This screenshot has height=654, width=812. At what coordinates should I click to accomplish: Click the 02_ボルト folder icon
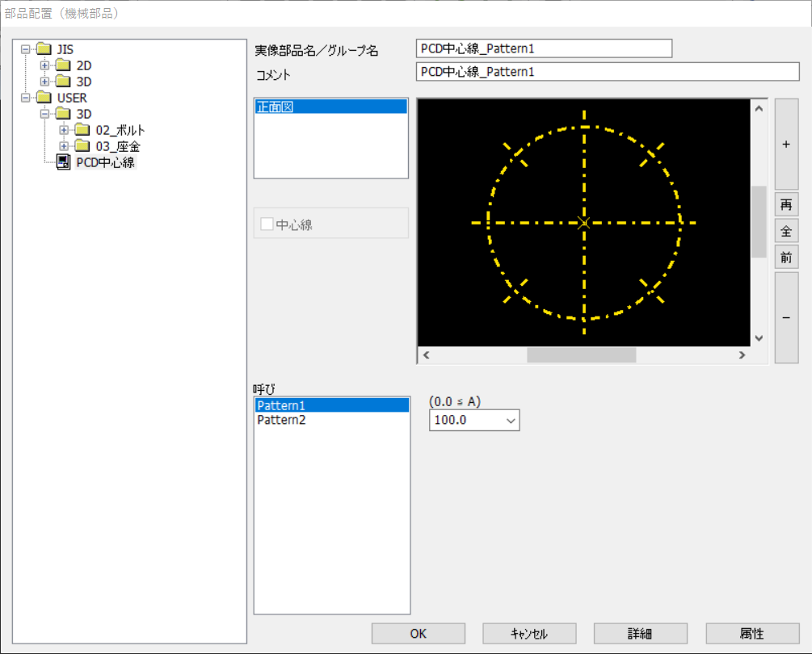[82, 129]
